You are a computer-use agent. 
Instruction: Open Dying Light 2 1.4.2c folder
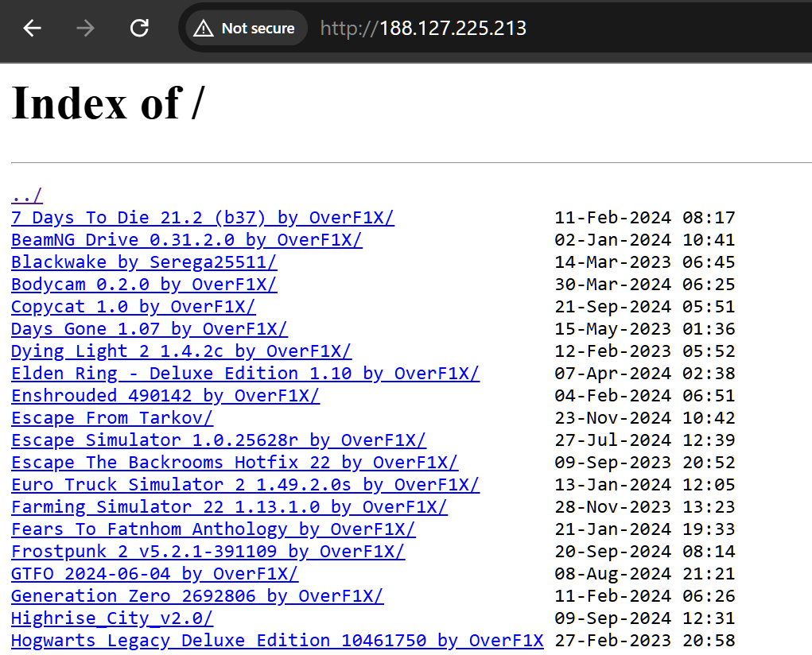(181, 351)
